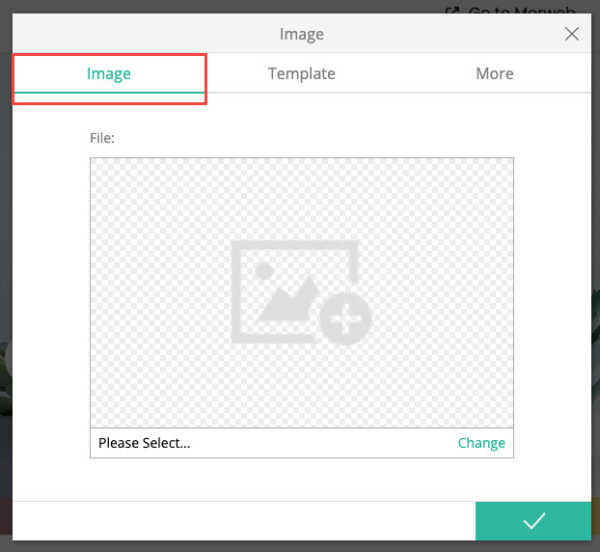The image size is (600, 552).
Task: Confirm with the green checkmark button
Action: tap(533, 521)
